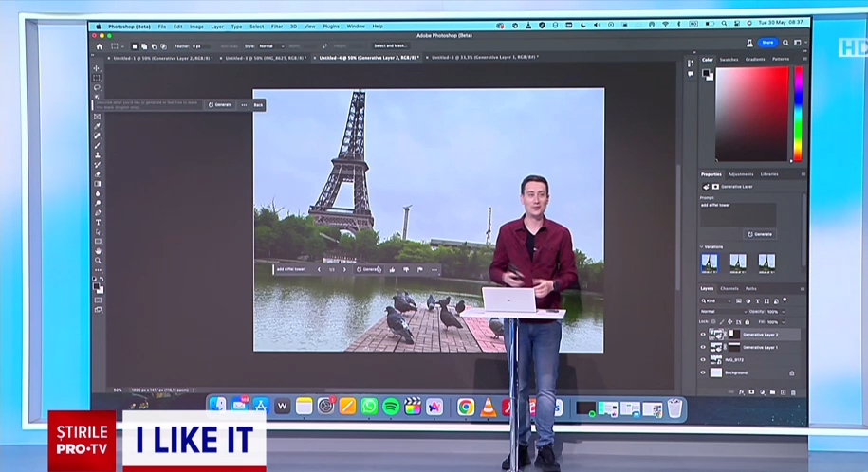Hide the IMG_9172 layer

pos(703,359)
